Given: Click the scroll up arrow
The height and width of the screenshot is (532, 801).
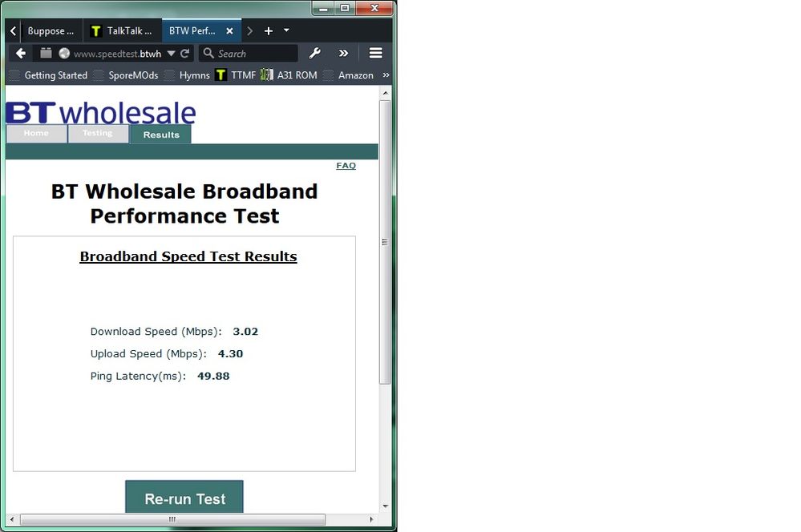Looking at the screenshot, I should (385, 93).
